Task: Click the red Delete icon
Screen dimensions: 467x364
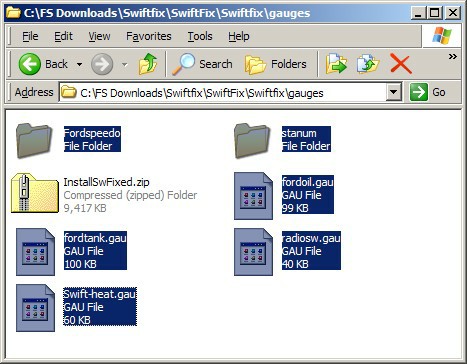Action: (400, 64)
